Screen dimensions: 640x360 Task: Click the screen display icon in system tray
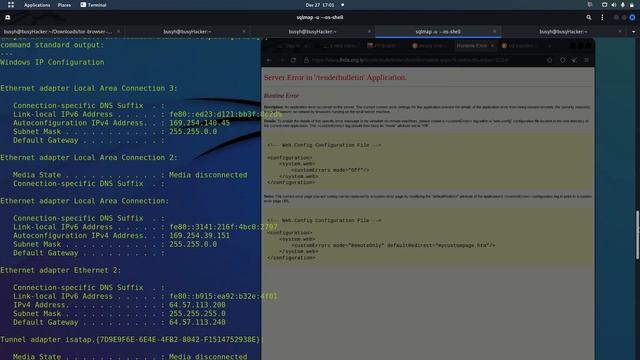pos(604,5)
